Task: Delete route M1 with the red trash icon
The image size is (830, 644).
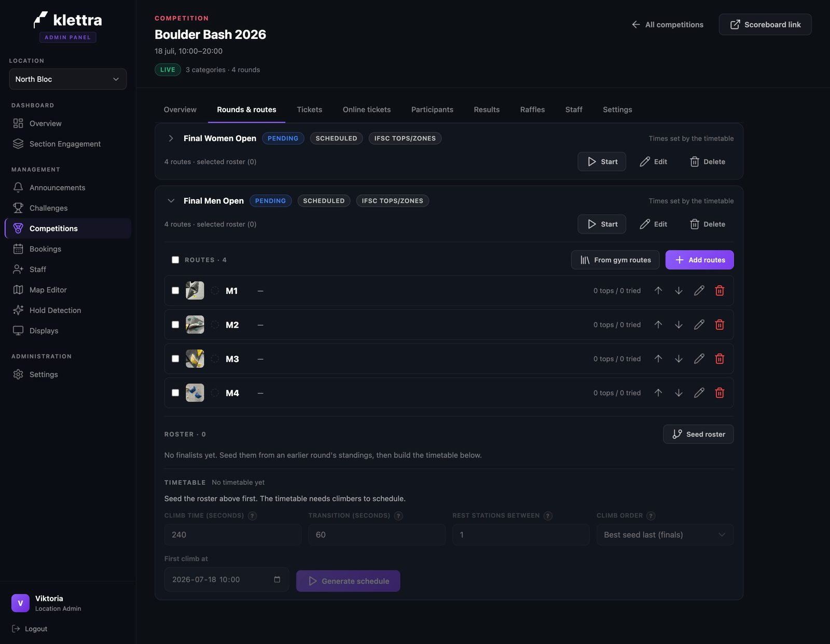Action: 720,291
